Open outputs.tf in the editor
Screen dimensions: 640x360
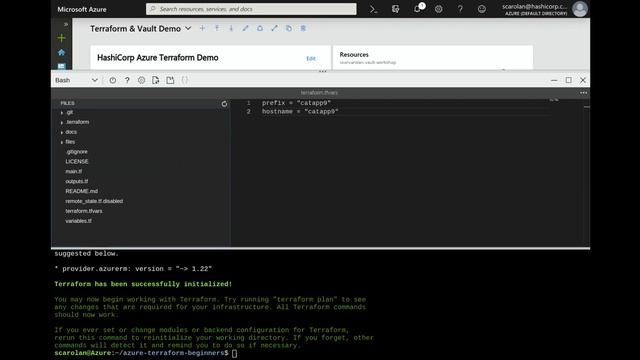pyautogui.click(x=76, y=181)
